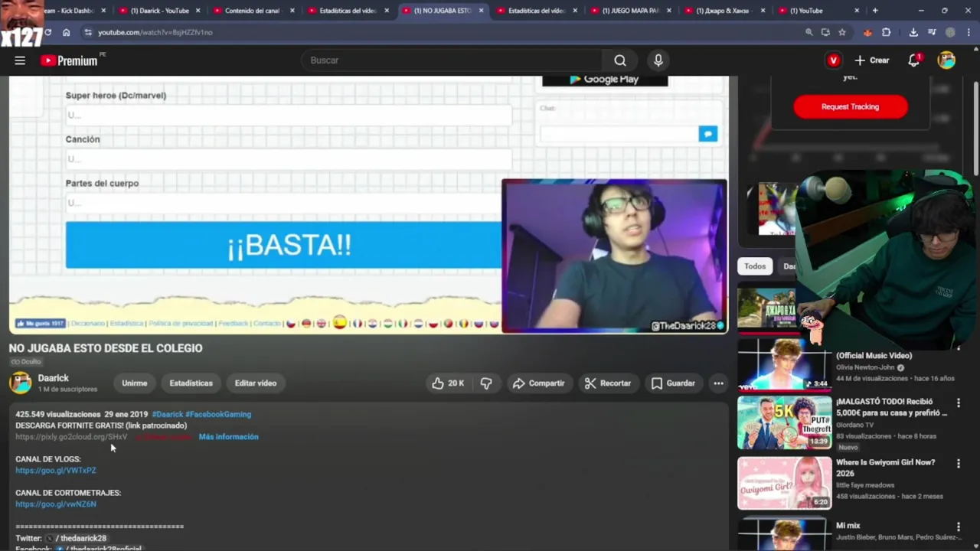The width and height of the screenshot is (980, 551).
Task: Expand description with Más información
Action: click(x=228, y=437)
